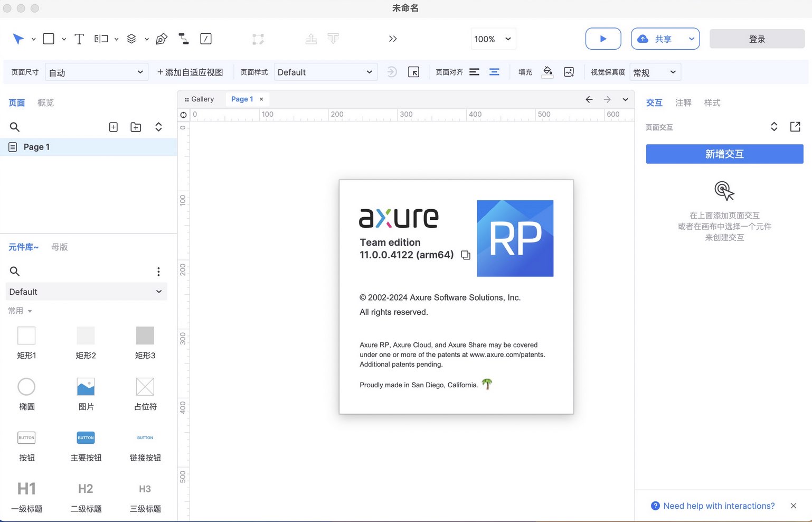Show more toolbar items chevron
The image size is (812, 522).
point(393,39)
